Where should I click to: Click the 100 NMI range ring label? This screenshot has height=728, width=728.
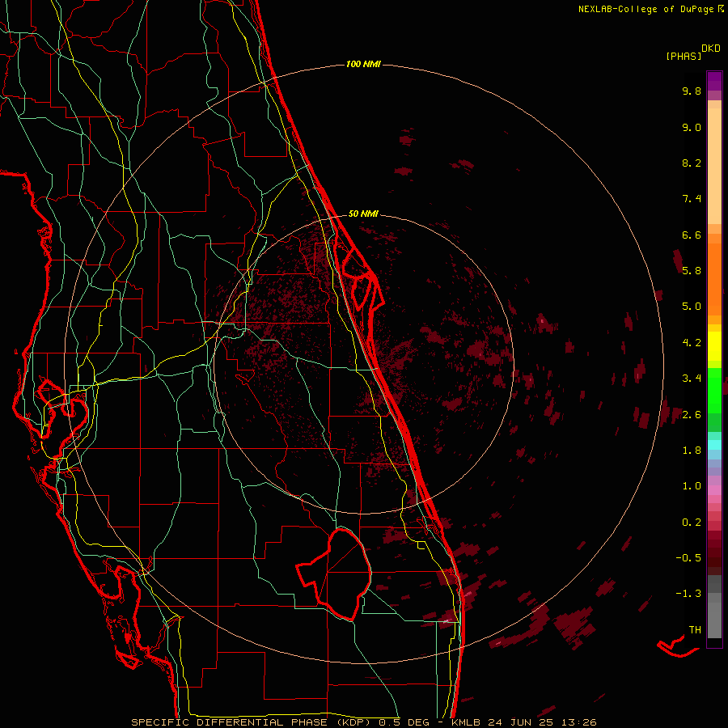point(363,64)
